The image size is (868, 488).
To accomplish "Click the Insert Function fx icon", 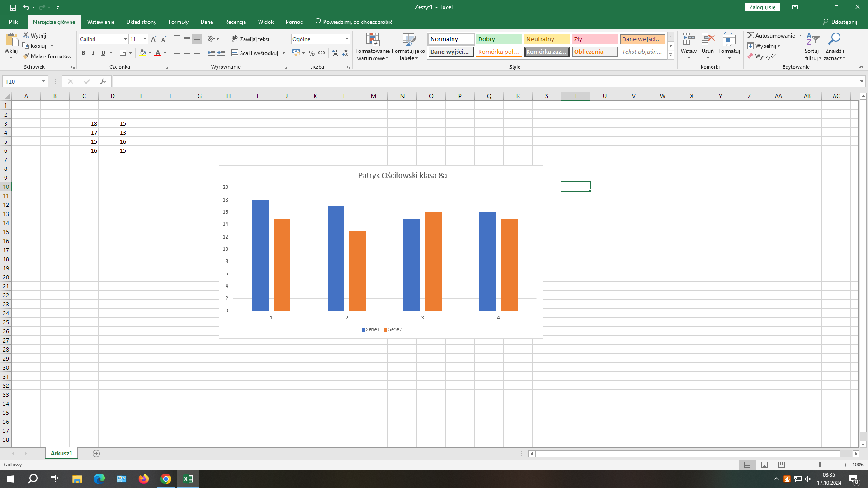I will click(x=103, y=81).
